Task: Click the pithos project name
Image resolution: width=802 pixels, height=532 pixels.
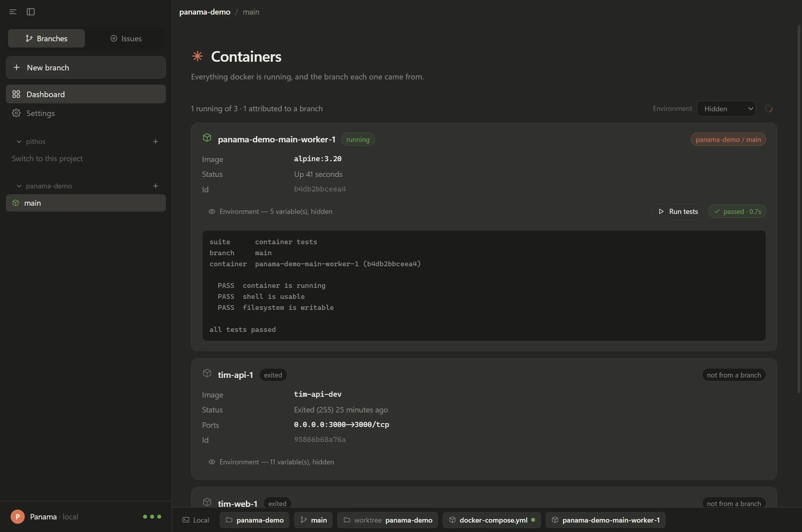Action: pos(35,142)
